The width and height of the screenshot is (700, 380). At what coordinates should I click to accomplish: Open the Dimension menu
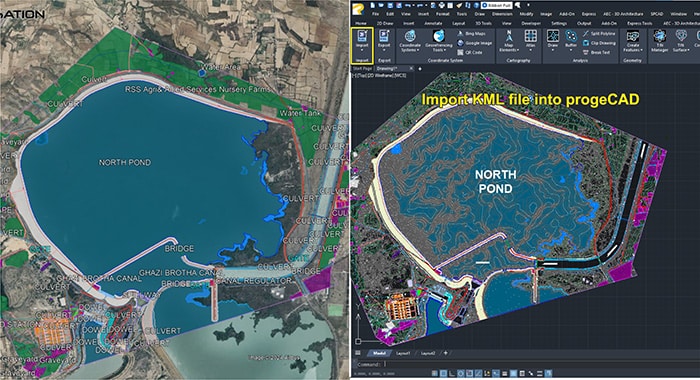pyautogui.click(x=502, y=14)
